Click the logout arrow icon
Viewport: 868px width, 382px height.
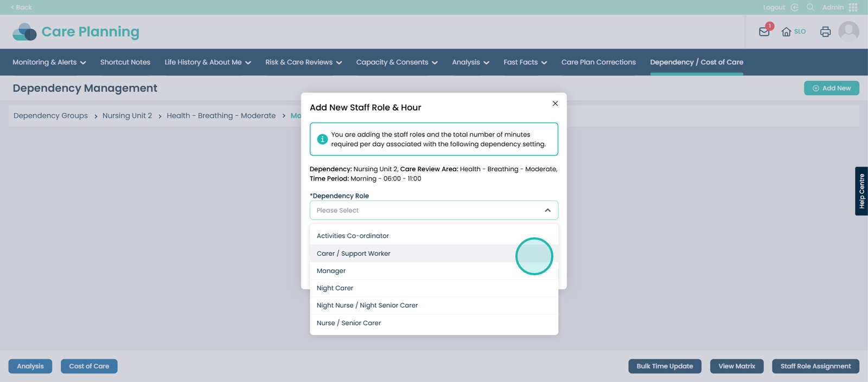795,8
